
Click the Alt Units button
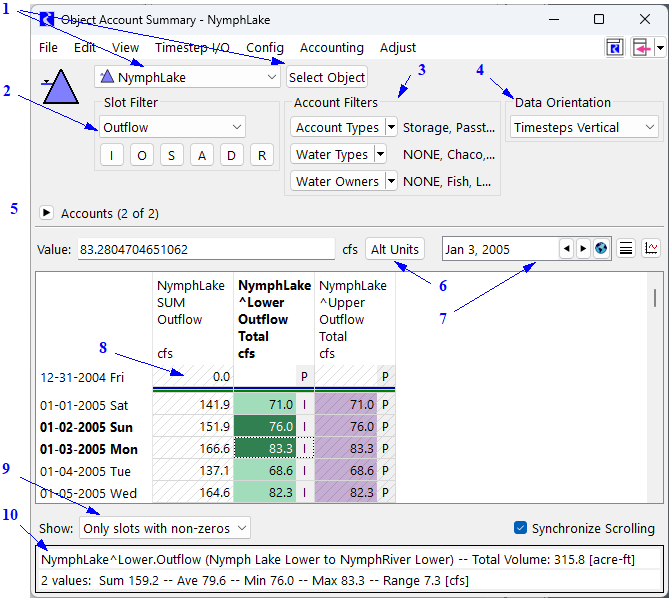click(x=394, y=249)
